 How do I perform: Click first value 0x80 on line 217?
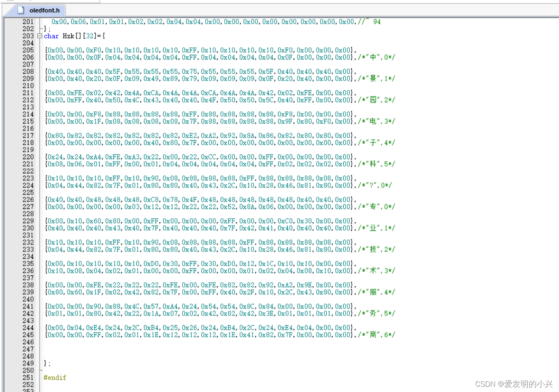pyautogui.click(x=55, y=136)
